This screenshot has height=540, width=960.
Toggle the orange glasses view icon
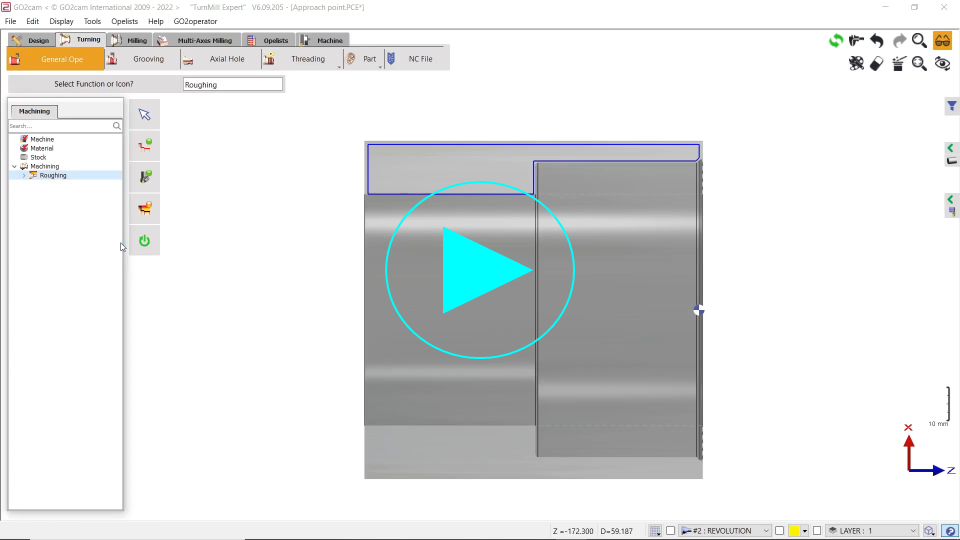click(942, 41)
